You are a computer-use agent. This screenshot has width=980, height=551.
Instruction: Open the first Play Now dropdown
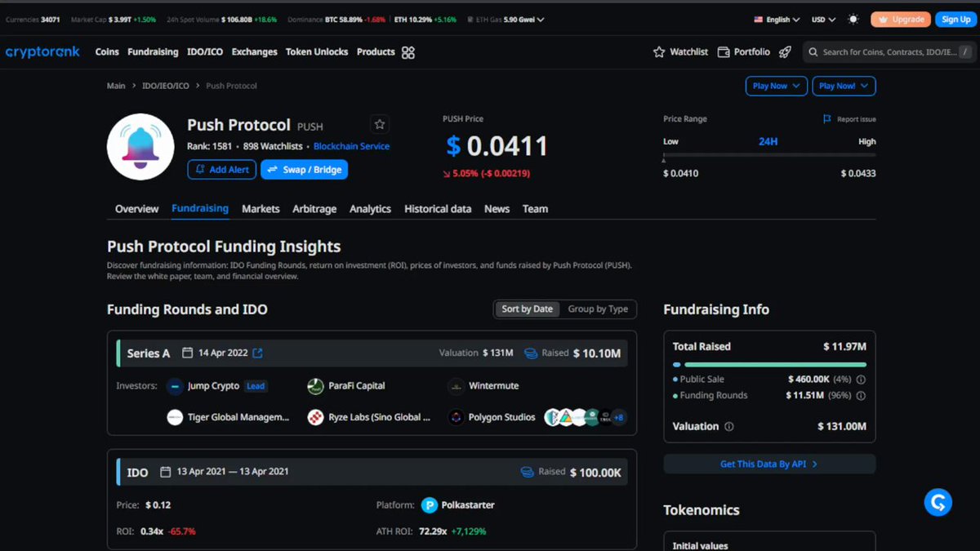(776, 86)
